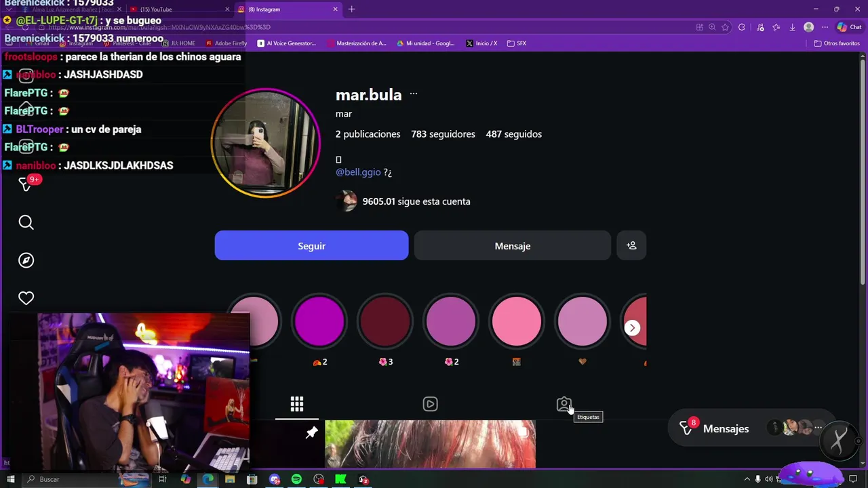Open the Adobe Firefly bookmark
This screenshot has height=488, width=868.
(226, 43)
